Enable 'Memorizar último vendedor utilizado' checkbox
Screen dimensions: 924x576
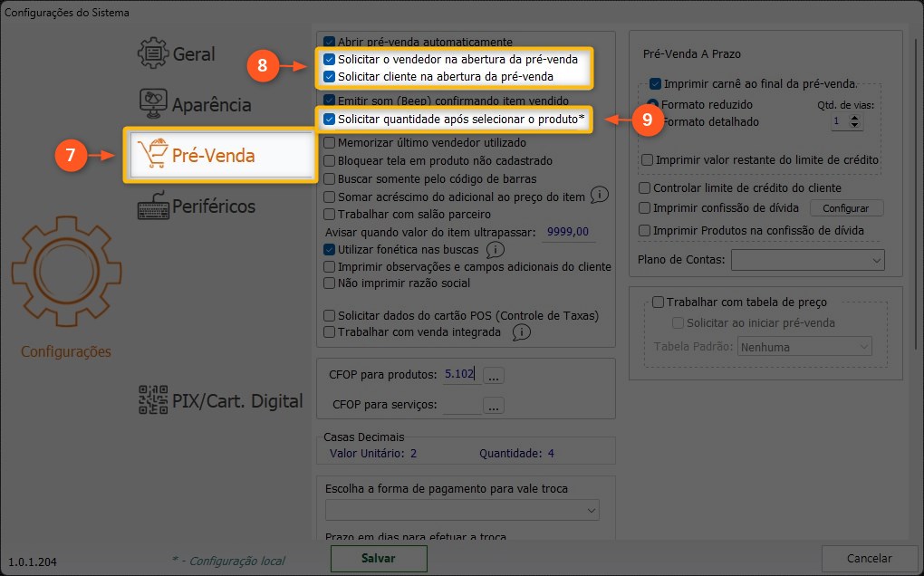pyautogui.click(x=331, y=143)
